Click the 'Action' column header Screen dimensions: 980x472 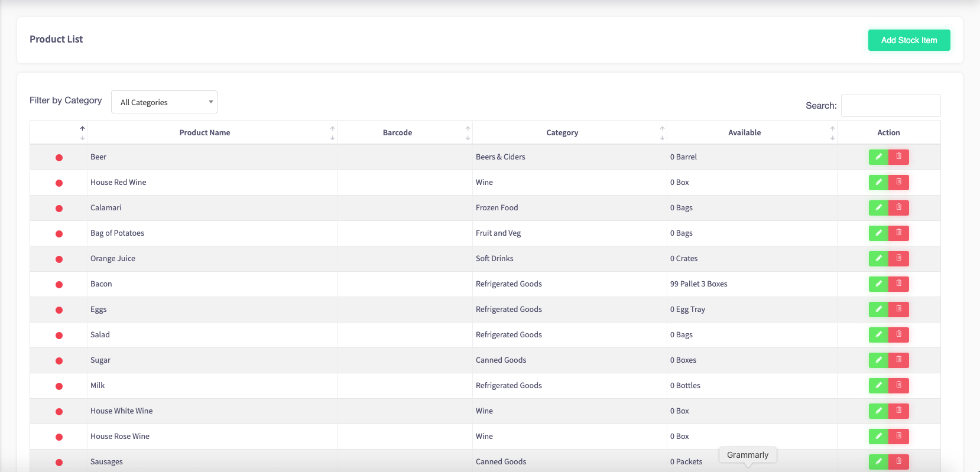(888, 132)
